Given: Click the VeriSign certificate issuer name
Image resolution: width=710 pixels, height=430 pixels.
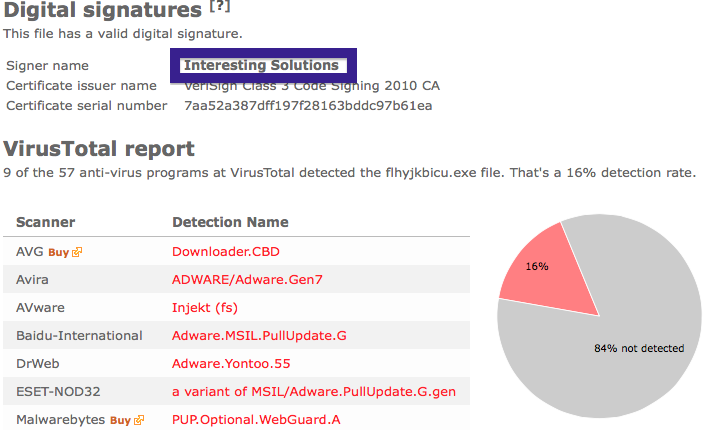Looking at the screenshot, I should (x=312, y=86).
